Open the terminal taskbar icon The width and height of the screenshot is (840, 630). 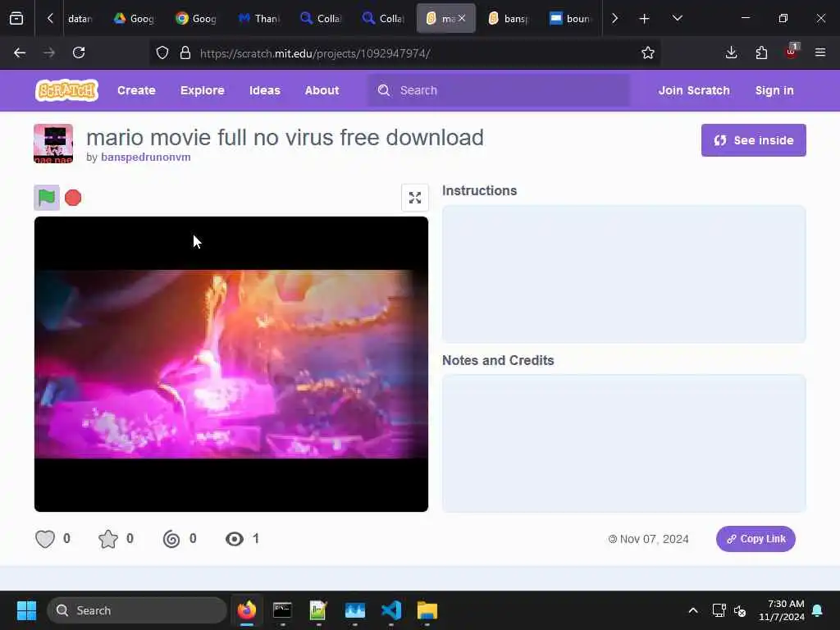tap(282, 610)
